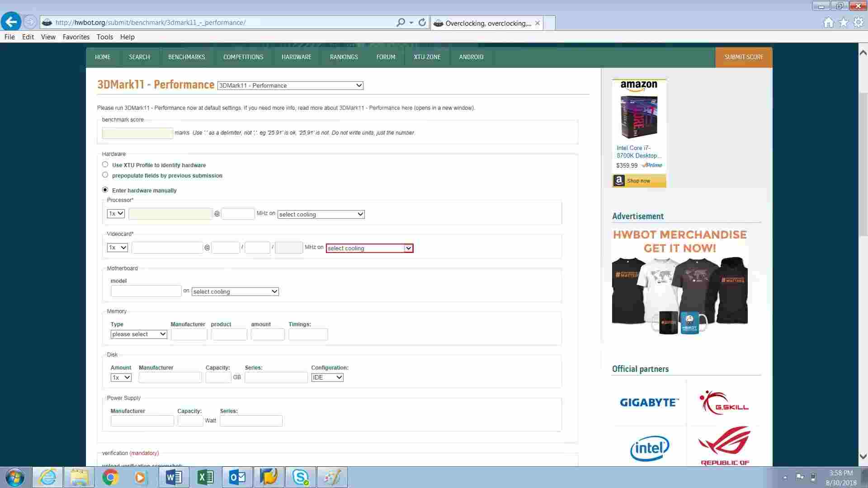Screen dimensions: 868x488
Task: Open the View menu
Action: 48,37
